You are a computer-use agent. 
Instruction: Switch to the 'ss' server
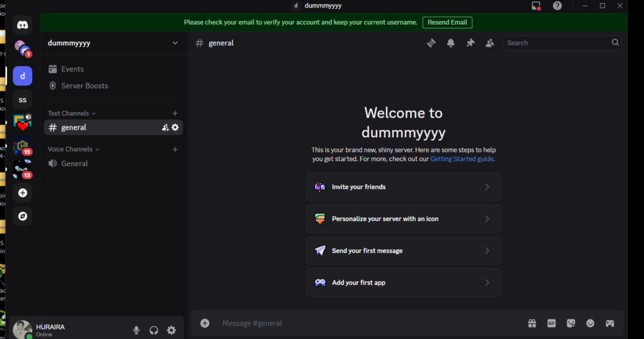pos(23,100)
